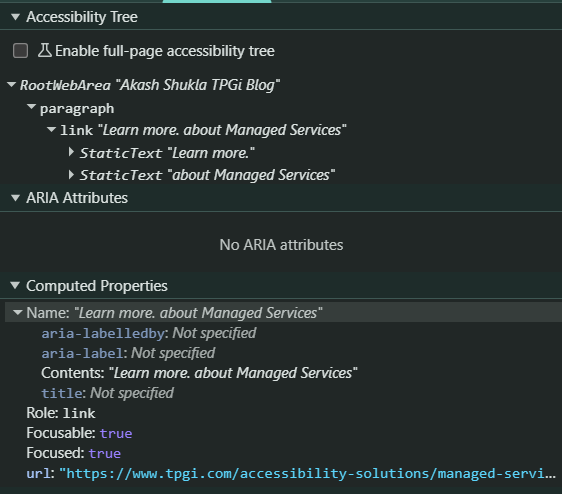The width and height of the screenshot is (562, 494).
Task: Click "Enable full-page accessibility tree" label
Action: (x=165, y=51)
